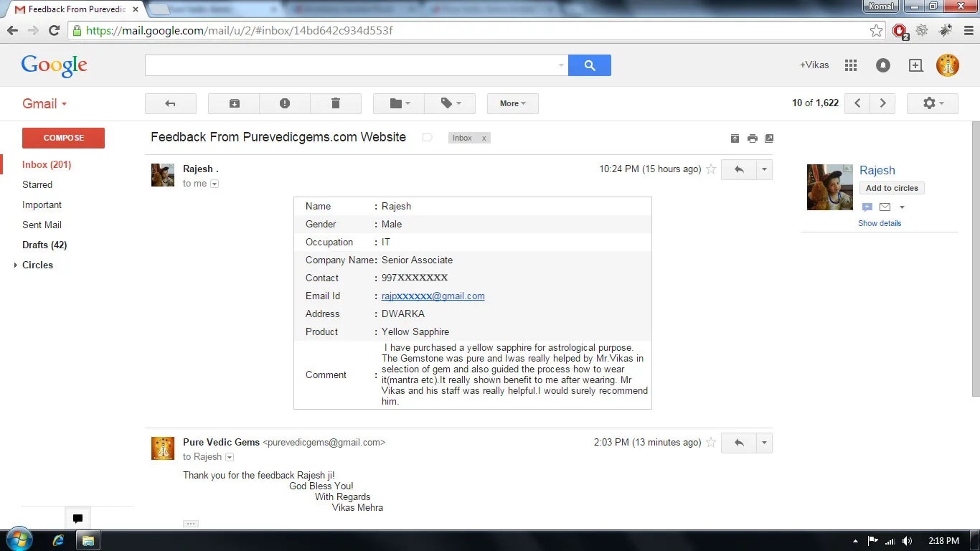Open the Move to folder menu
The image size is (980, 551).
point(399,103)
